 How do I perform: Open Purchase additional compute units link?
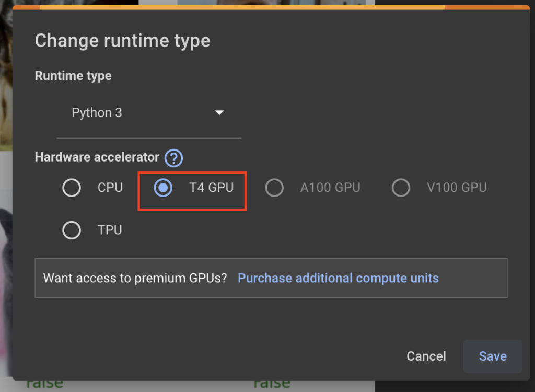[338, 278]
